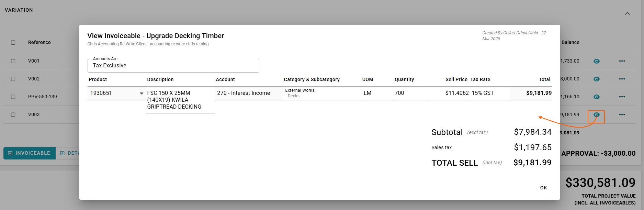Image resolution: width=644 pixels, height=210 pixels.
Task: Select the V002 row checkbox
Action: tap(13, 79)
